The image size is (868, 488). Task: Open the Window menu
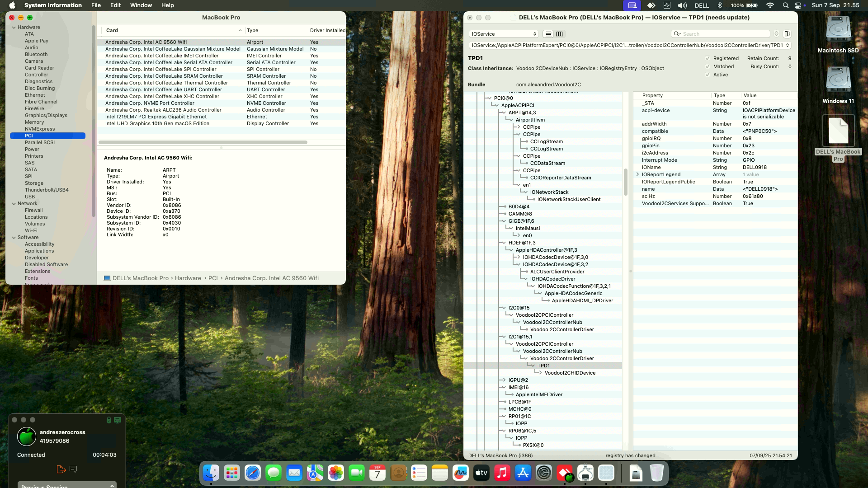[x=141, y=5]
